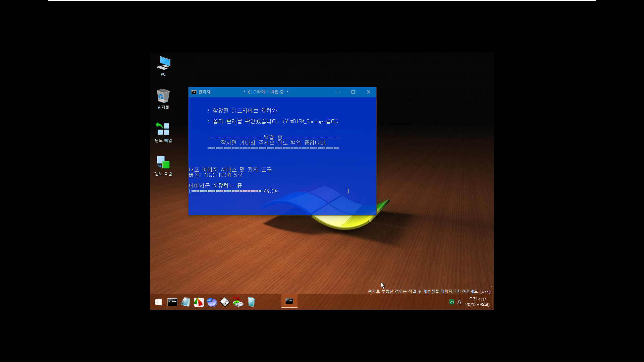Click the console icon in the title bar

click(194, 92)
